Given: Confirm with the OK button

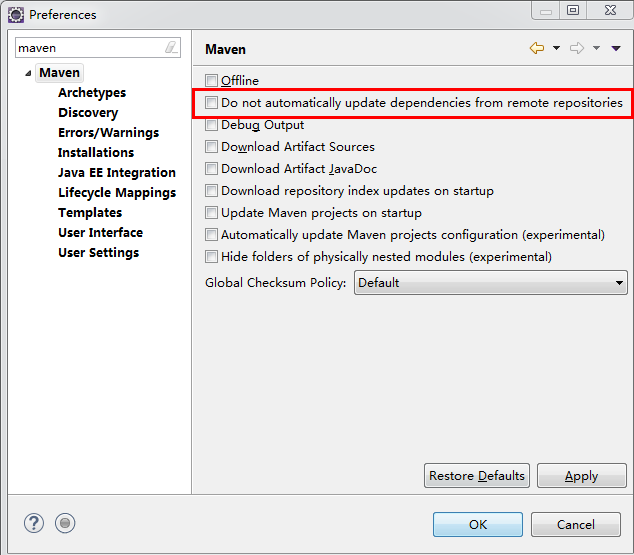Looking at the screenshot, I should pos(478,524).
